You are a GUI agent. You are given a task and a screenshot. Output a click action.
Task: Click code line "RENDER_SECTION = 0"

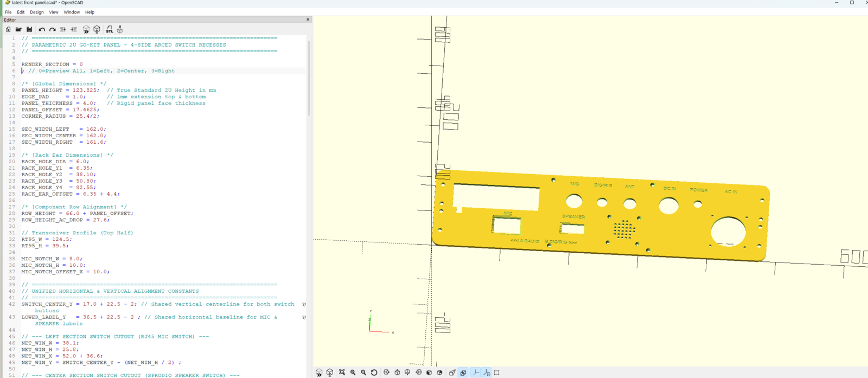click(52, 64)
